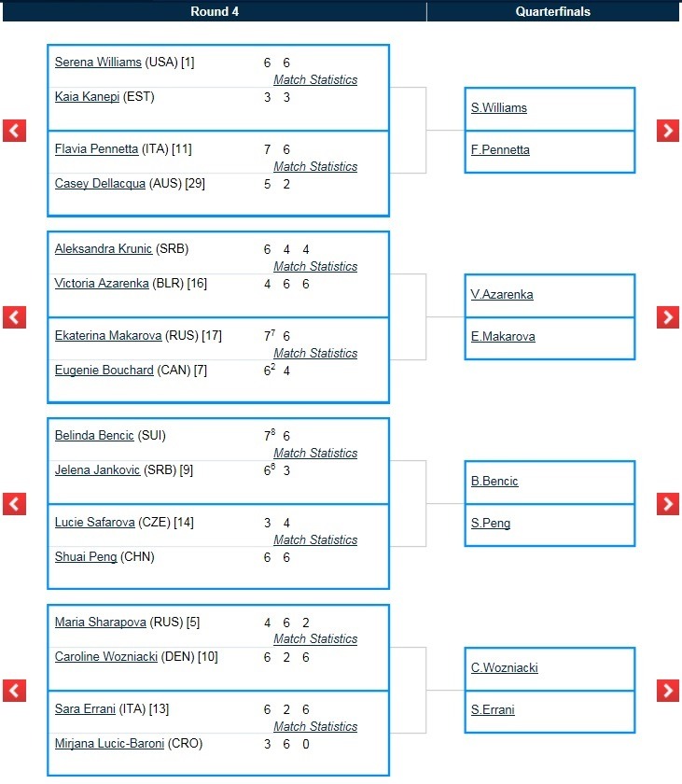
Task: Open Match Statistics for Makarova vs Bouchard
Action: click(315, 353)
